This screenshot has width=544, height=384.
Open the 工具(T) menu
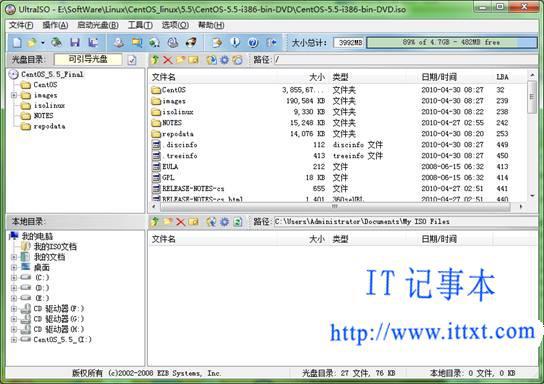pyautogui.click(x=140, y=25)
